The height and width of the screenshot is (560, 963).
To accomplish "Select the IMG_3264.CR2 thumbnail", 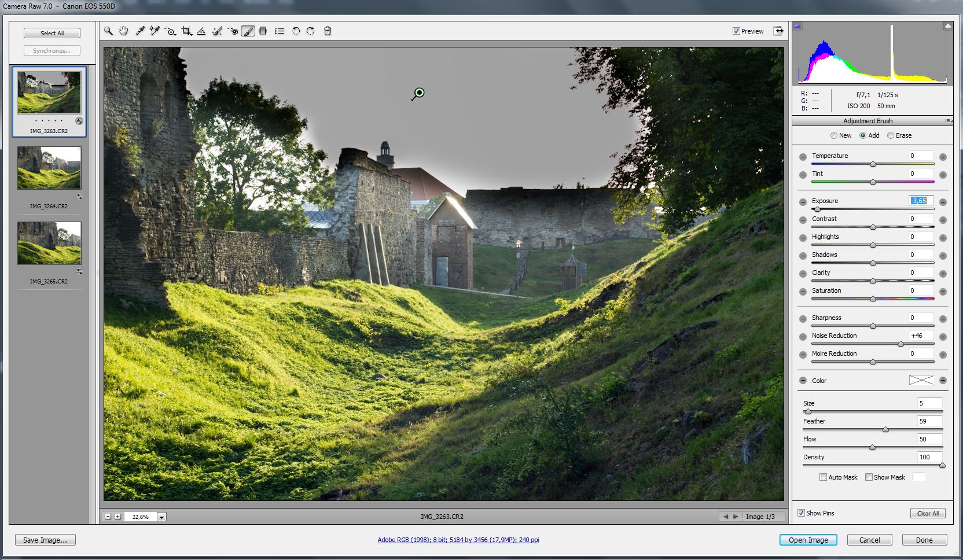I will pos(49,168).
